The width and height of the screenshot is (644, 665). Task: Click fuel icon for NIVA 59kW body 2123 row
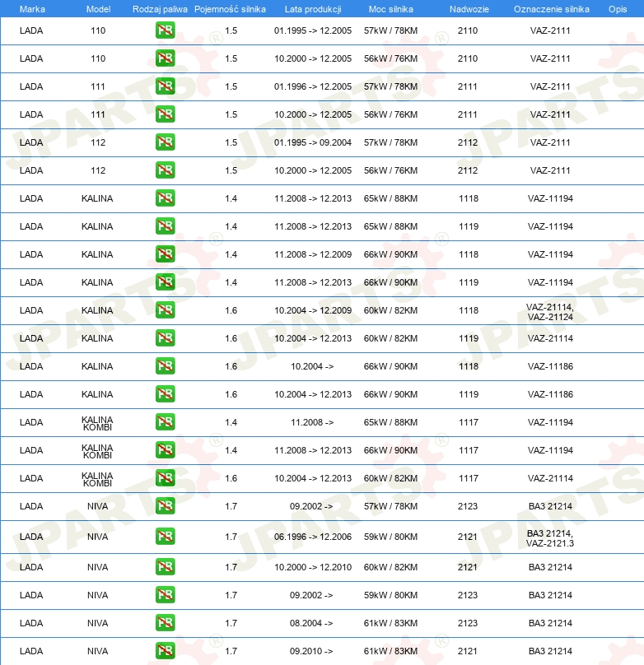[165, 595]
